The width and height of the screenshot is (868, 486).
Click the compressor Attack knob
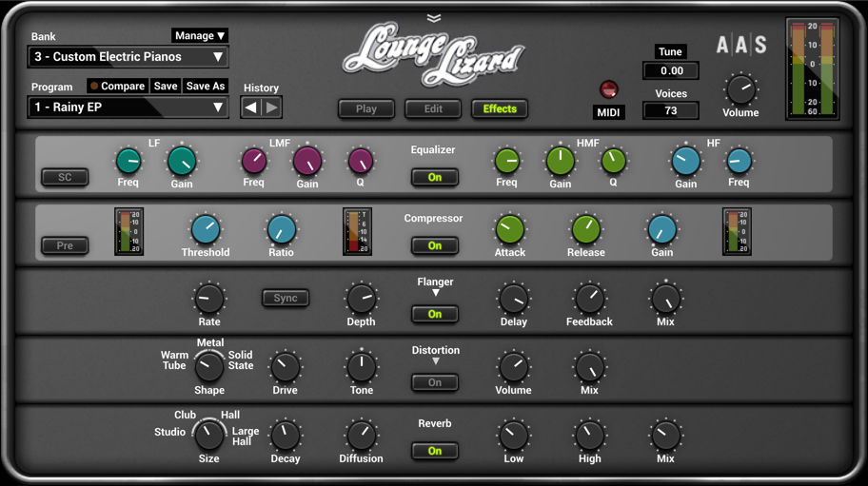510,229
